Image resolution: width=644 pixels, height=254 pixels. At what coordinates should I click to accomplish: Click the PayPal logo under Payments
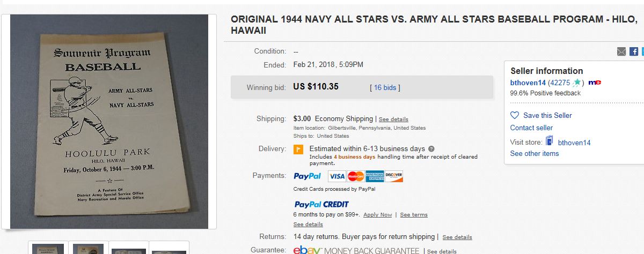[x=307, y=176]
